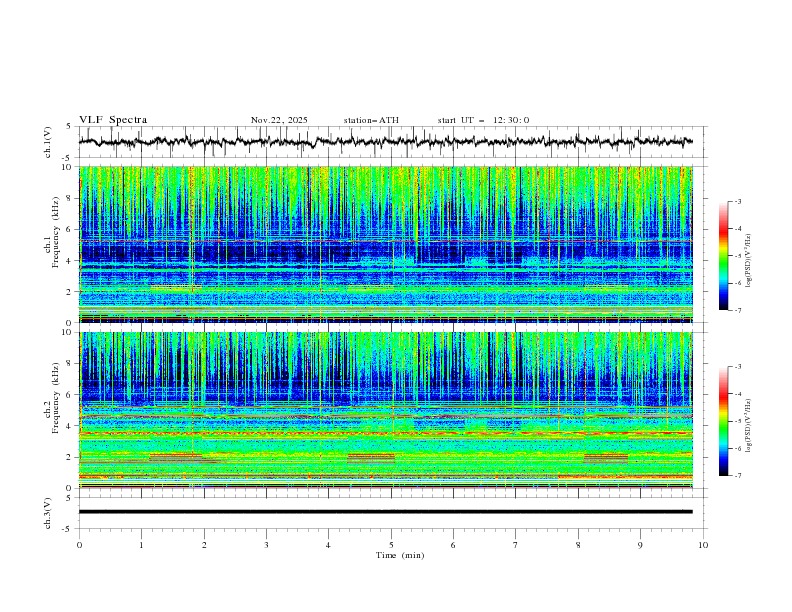Click the "7" tick on the Time axis
The width and height of the screenshot is (792, 612).
516,545
